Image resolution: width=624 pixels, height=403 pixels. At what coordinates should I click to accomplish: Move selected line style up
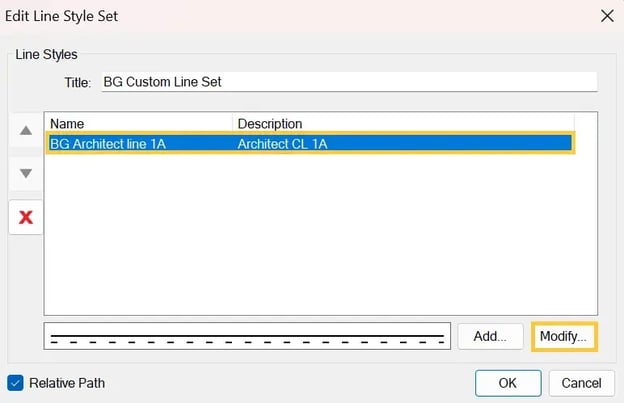coord(26,130)
